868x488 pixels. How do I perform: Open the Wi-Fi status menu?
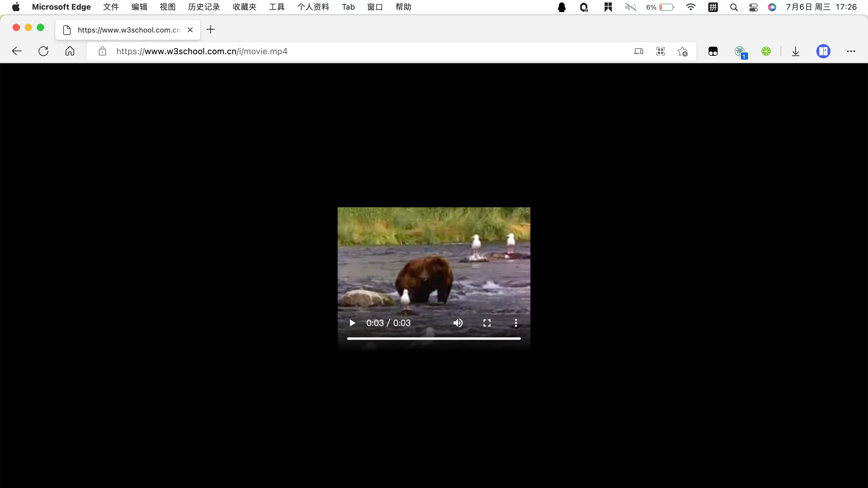(690, 7)
